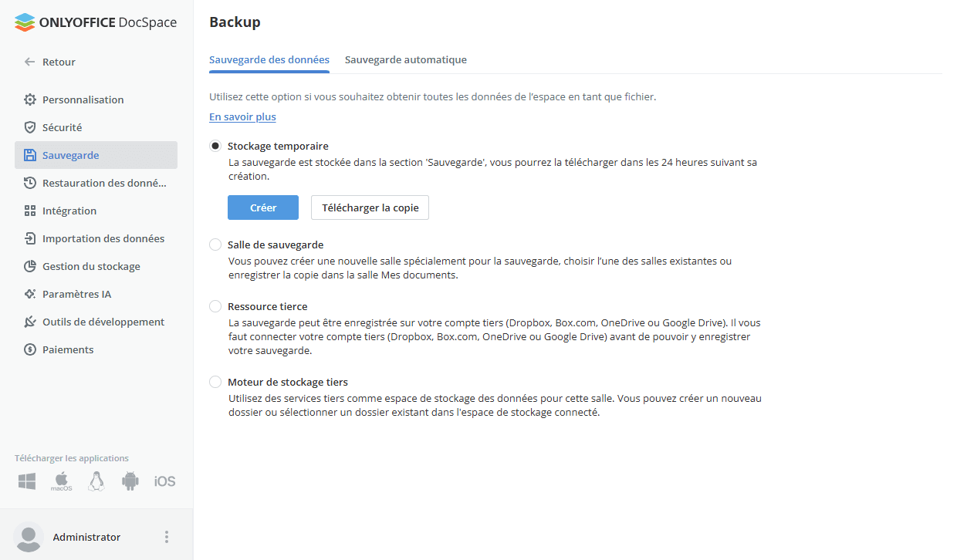Click the Importation des données icon
This screenshot has height=560, width=957.
tap(30, 238)
